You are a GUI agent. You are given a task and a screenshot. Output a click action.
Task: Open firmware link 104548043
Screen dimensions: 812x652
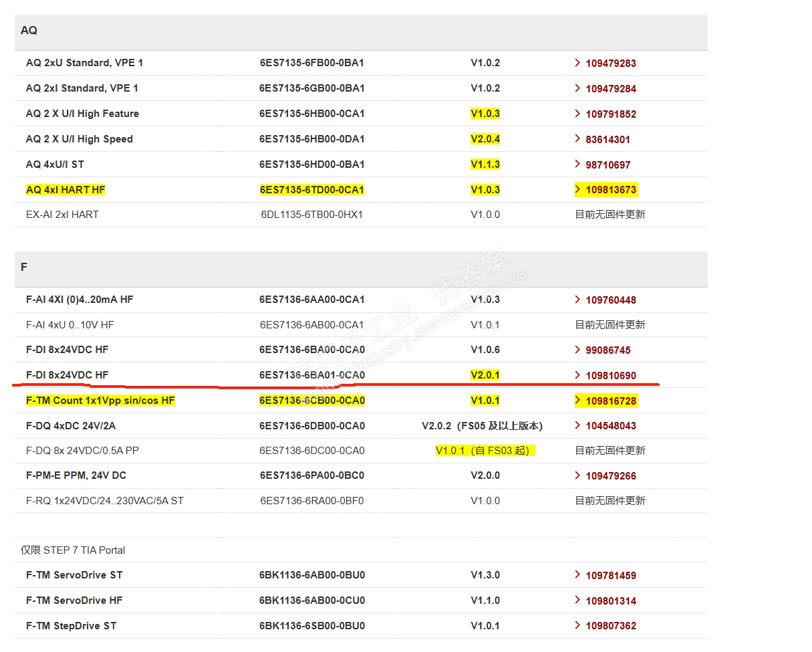point(611,426)
